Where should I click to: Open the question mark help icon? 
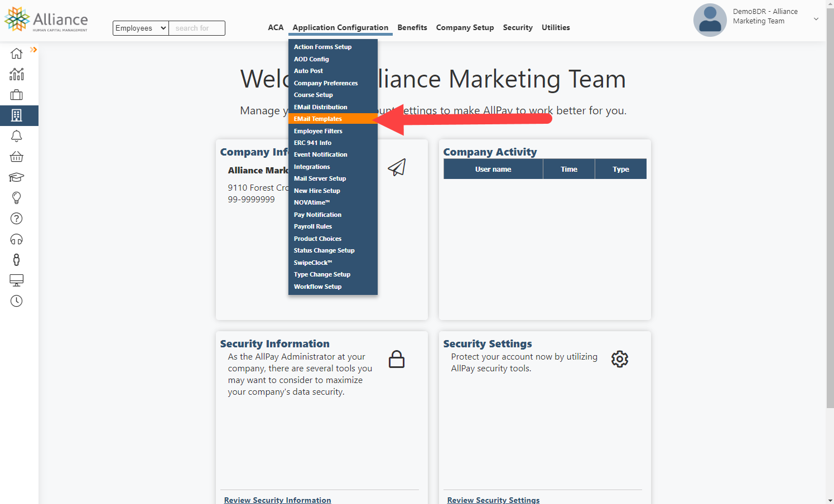[17, 219]
